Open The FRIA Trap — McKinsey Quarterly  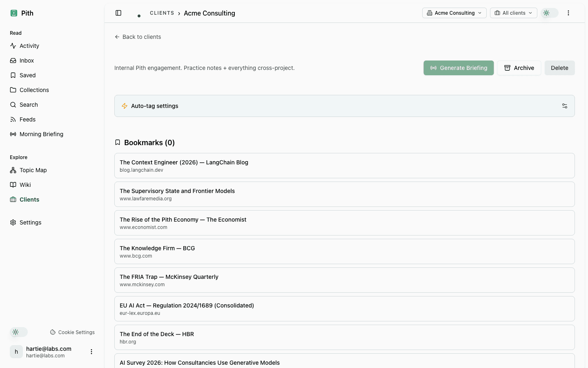[x=345, y=280]
